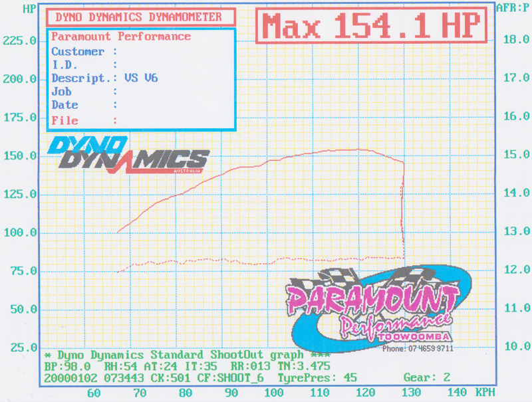The width and height of the screenshot is (532, 402).
Task: Click 'Dyno Dynamics Standard ShootOut graph' caption
Action: pyautogui.click(x=180, y=355)
